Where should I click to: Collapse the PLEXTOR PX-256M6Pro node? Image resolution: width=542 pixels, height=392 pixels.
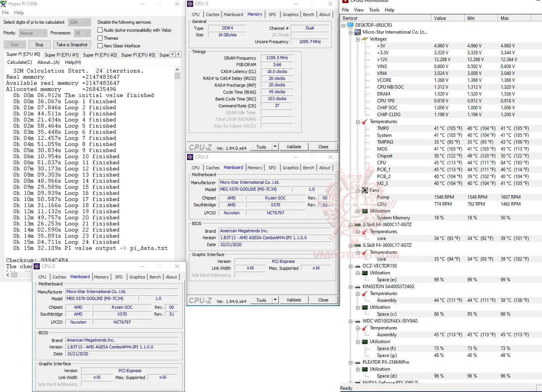point(350,362)
